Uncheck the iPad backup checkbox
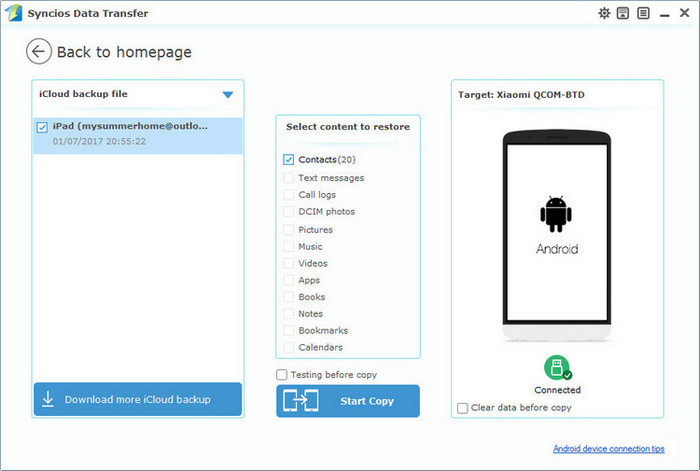Image resolution: width=700 pixels, height=471 pixels. [42, 128]
